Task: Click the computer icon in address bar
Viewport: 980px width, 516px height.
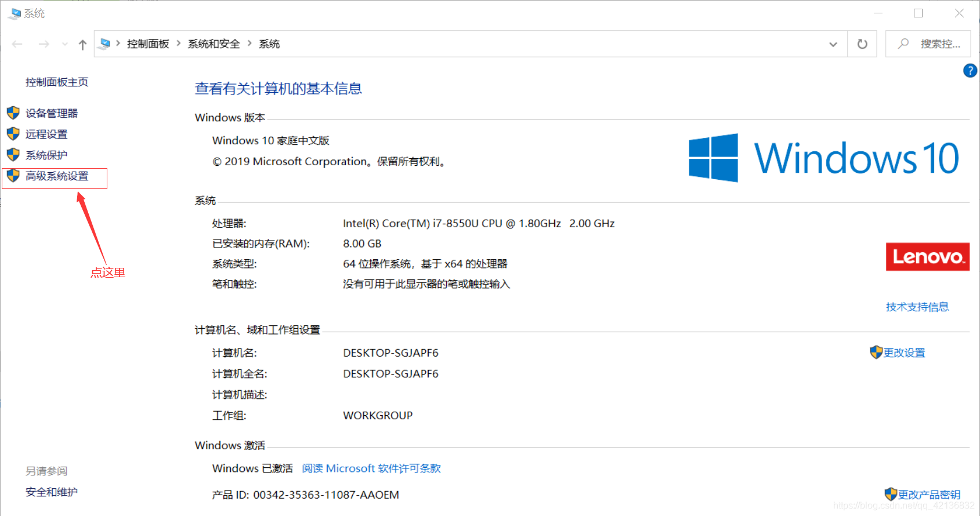Action: (x=105, y=43)
